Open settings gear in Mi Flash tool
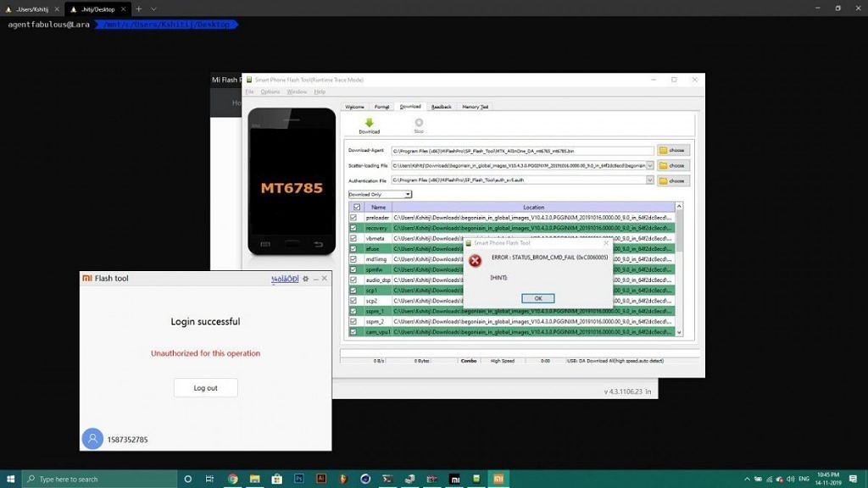 point(306,278)
